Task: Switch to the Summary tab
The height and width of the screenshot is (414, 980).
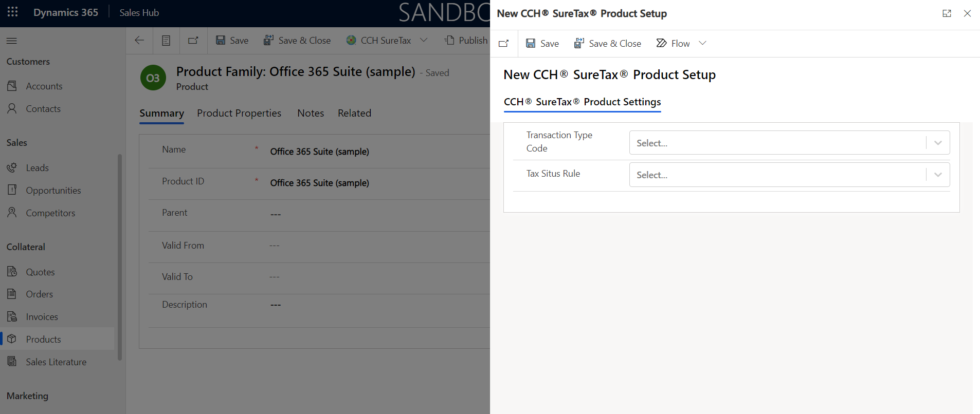Action: 161,113
